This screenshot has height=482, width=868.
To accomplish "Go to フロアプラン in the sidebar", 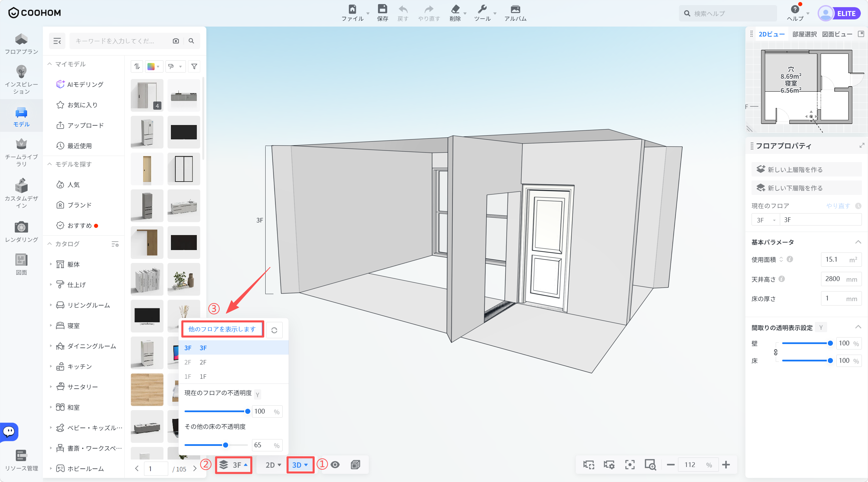I will 21,44.
